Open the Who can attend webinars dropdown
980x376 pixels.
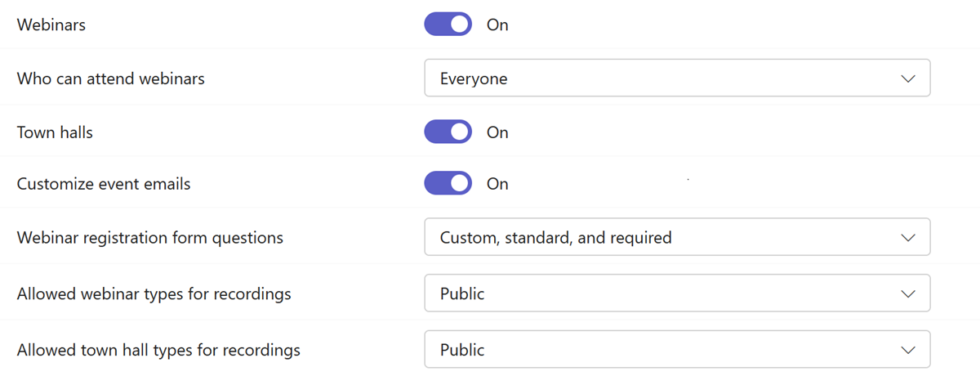(676, 78)
